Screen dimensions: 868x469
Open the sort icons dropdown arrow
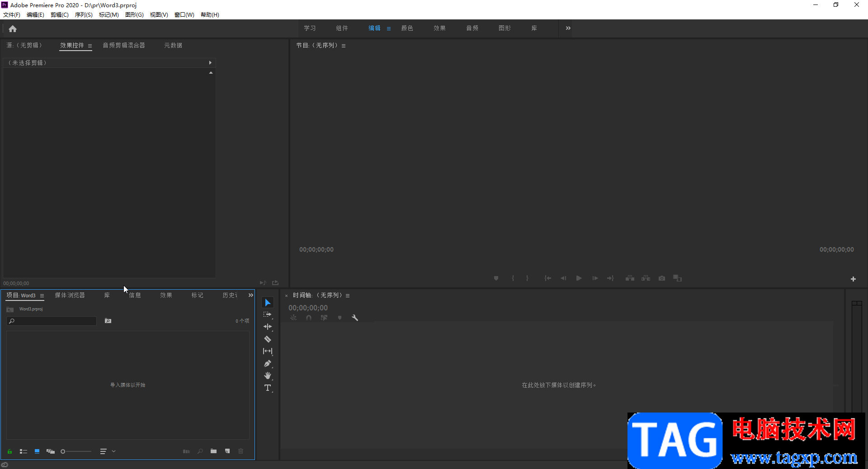click(x=114, y=451)
